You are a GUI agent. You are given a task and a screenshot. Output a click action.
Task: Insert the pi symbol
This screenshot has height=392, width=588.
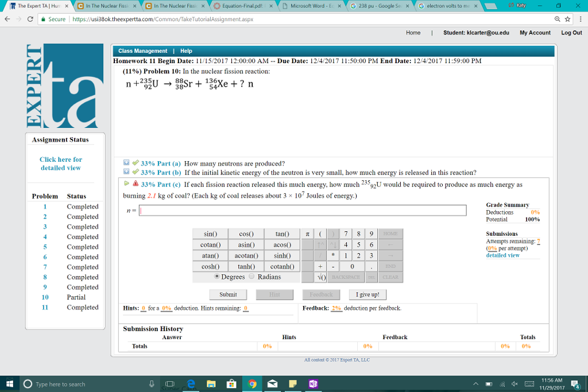coord(307,234)
